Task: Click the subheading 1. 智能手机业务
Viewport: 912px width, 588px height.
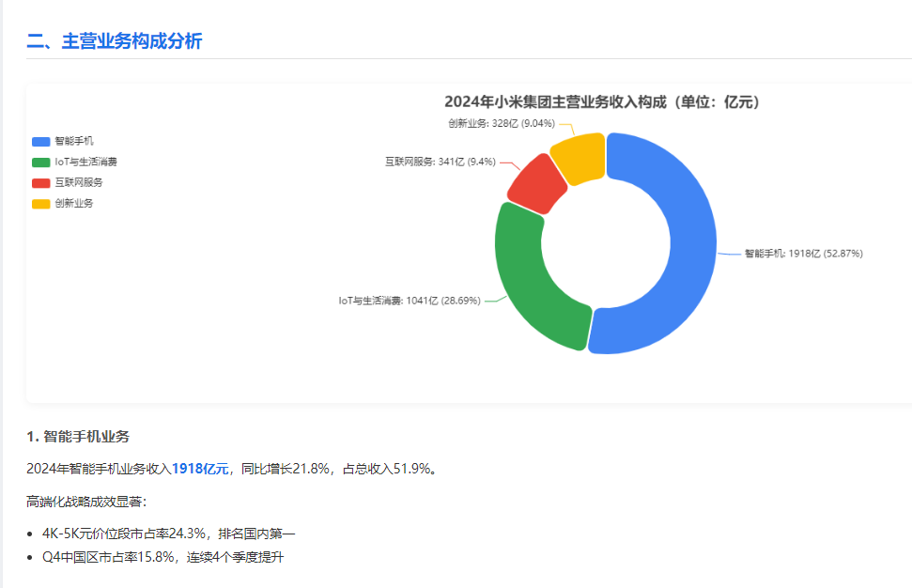Action: pos(78,436)
